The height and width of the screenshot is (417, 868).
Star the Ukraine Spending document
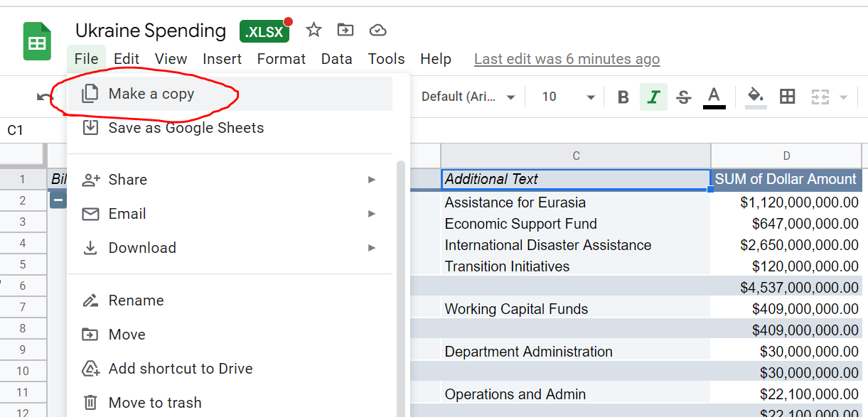[314, 30]
